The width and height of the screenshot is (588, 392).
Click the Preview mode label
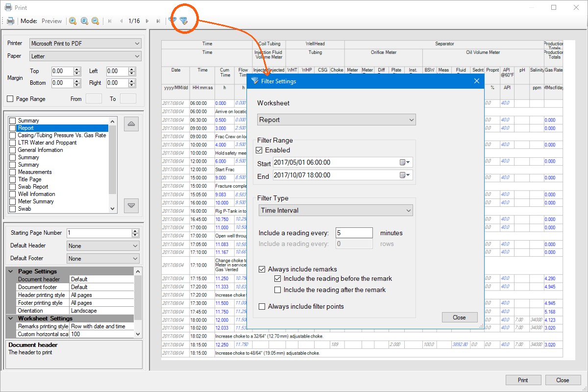[52, 21]
